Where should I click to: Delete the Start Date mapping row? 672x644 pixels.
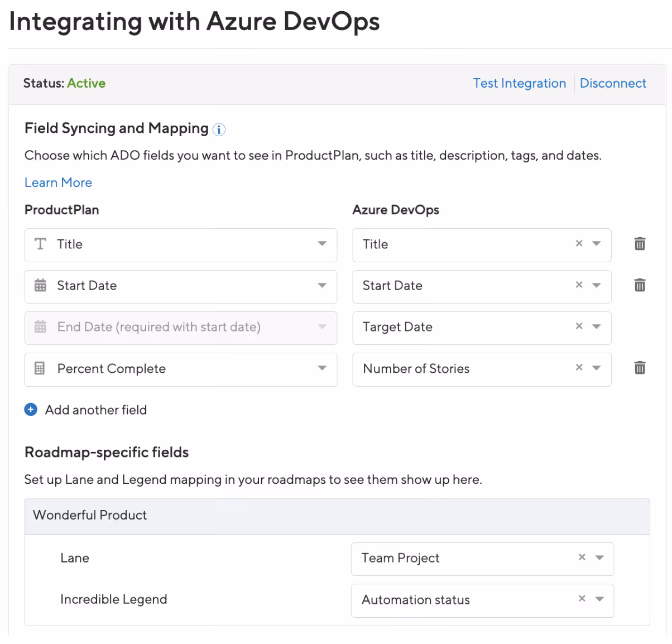pos(640,285)
